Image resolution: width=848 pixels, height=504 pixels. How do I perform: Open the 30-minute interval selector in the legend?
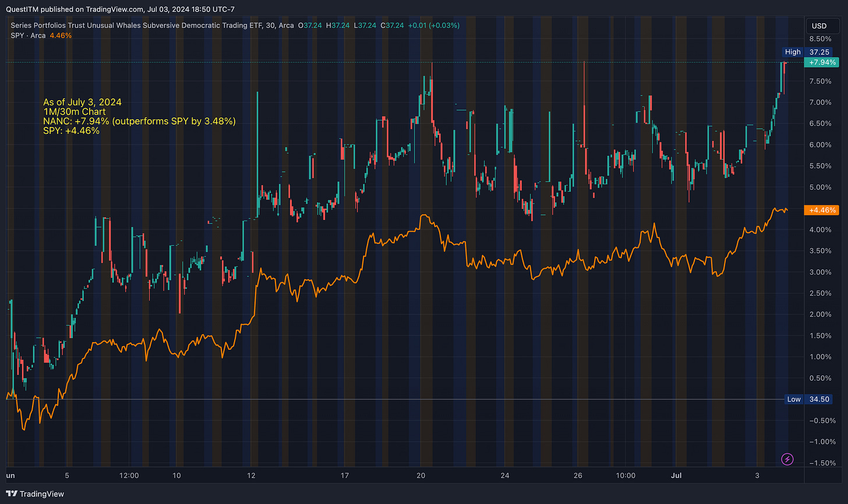pyautogui.click(x=274, y=26)
